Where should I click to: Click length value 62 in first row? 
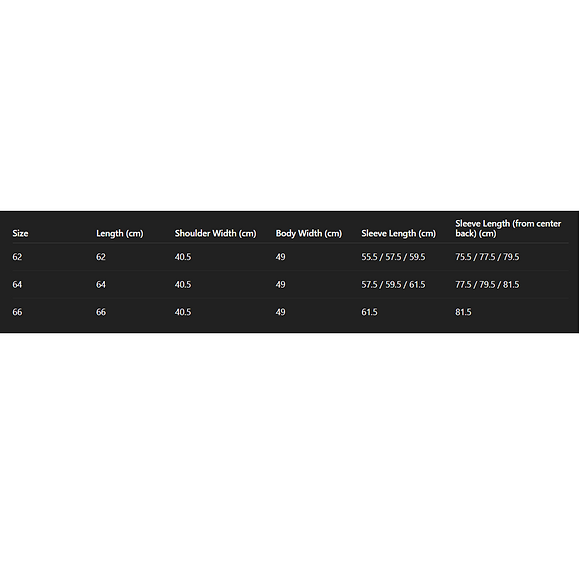101,257
